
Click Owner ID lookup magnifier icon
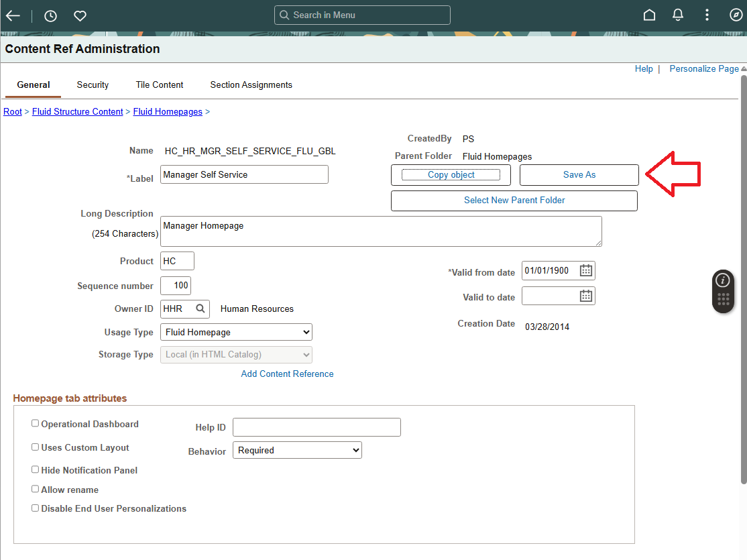(200, 309)
